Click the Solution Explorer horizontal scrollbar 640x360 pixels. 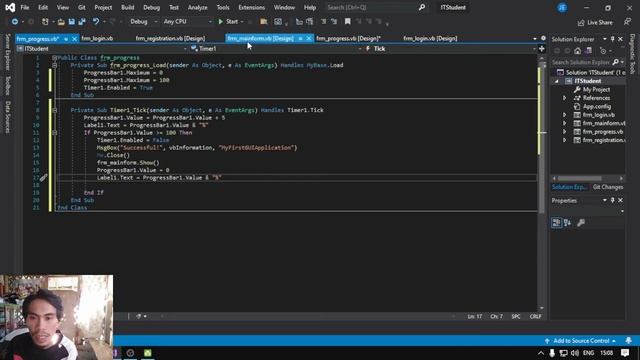(579, 178)
